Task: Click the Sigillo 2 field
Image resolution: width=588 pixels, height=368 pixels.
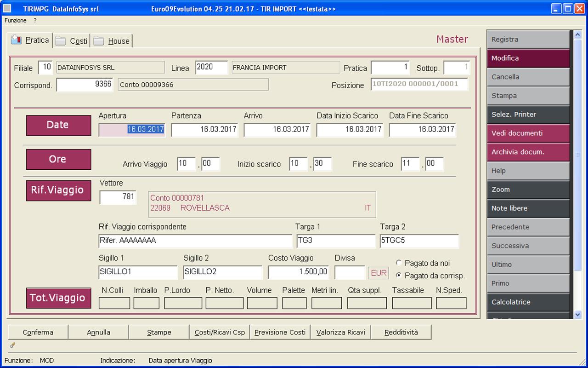Action: (x=223, y=272)
